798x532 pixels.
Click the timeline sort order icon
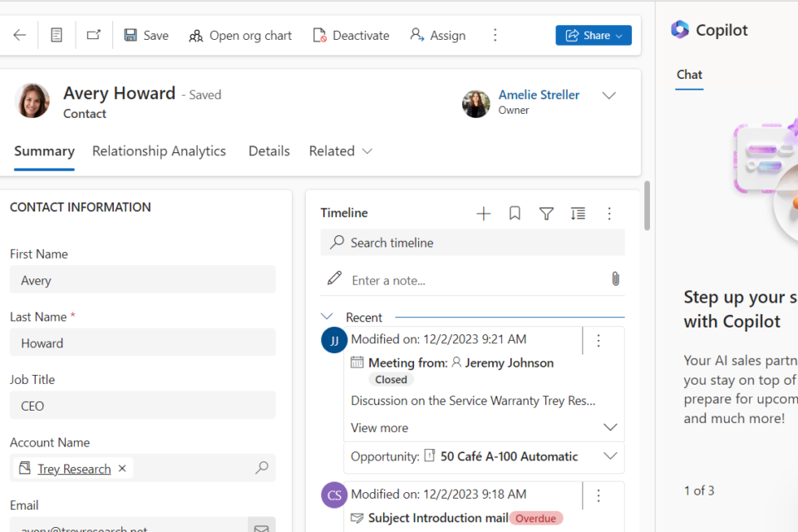pyautogui.click(x=578, y=214)
